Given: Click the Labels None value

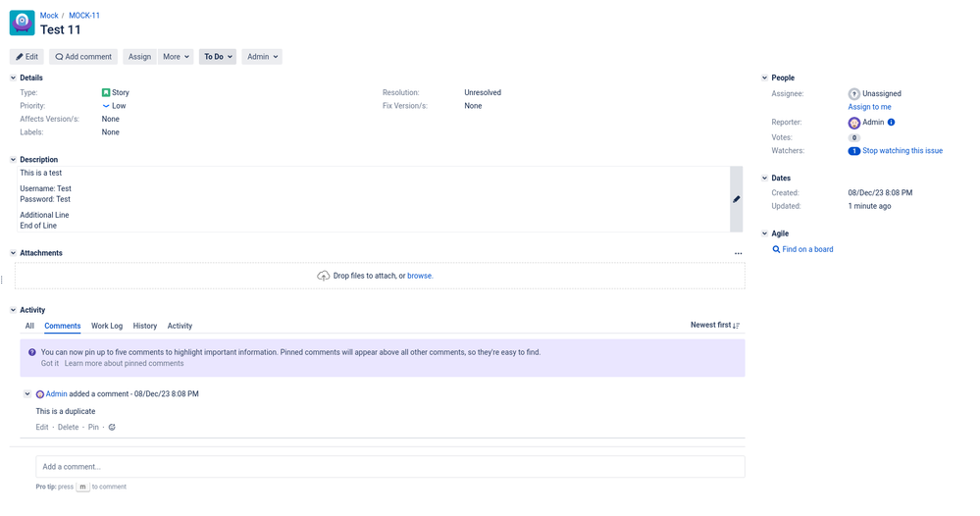Looking at the screenshot, I should [111, 132].
